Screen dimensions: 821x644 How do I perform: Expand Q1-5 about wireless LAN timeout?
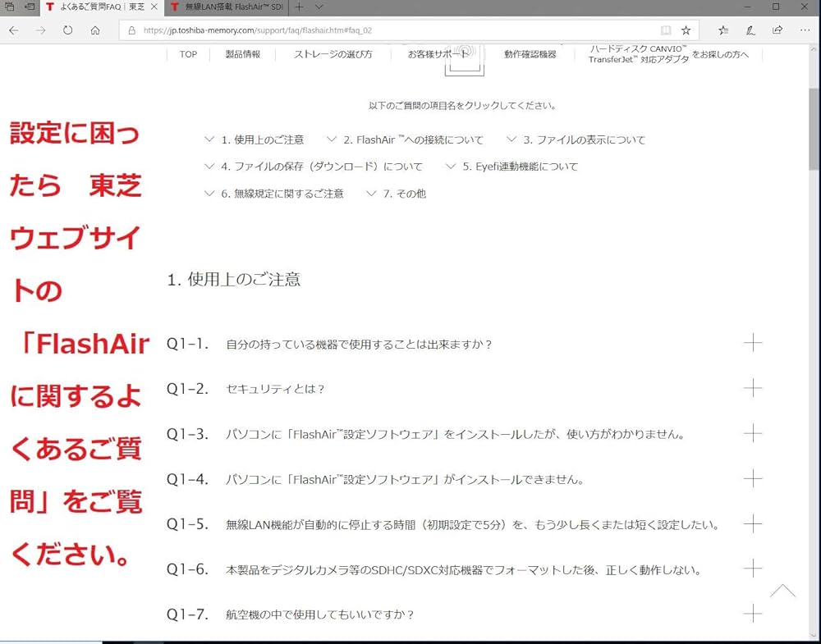click(753, 524)
